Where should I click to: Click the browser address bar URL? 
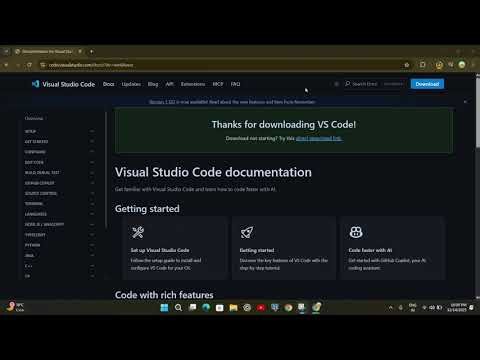[x=91, y=65]
